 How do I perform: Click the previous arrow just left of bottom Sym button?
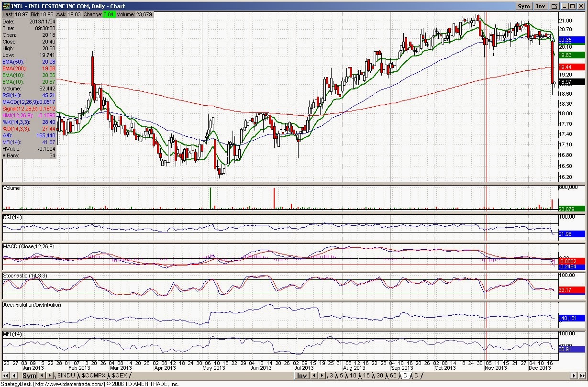point(14,376)
